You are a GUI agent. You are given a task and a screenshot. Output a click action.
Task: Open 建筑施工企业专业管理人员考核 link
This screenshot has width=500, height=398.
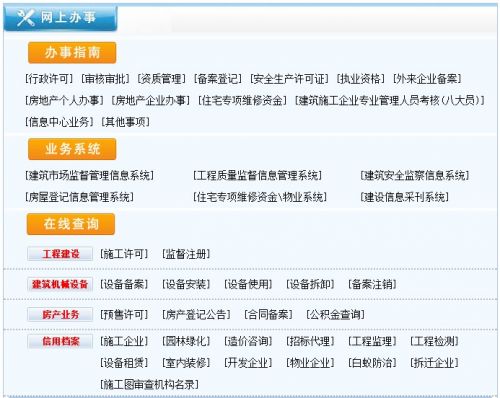coord(390,100)
